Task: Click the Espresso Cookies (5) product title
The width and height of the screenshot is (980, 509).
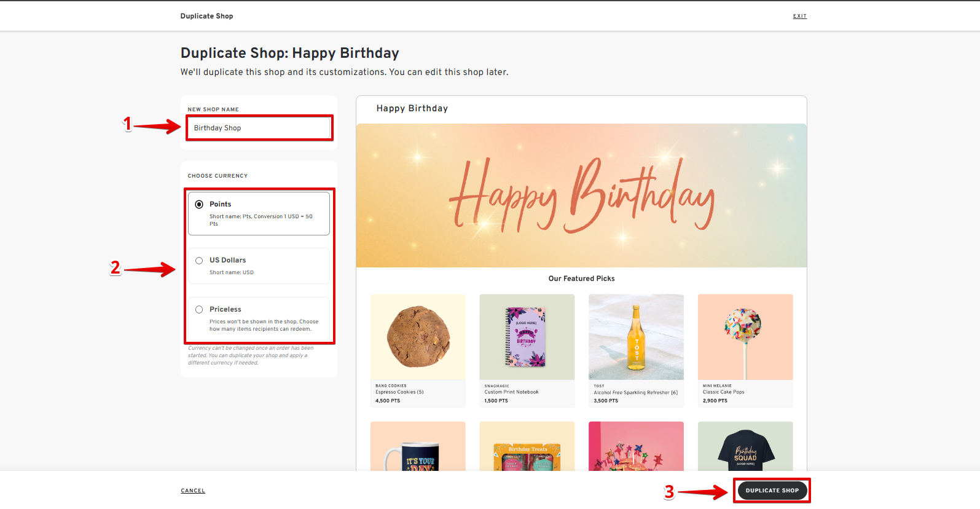Action: pyautogui.click(x=399, y=392)
